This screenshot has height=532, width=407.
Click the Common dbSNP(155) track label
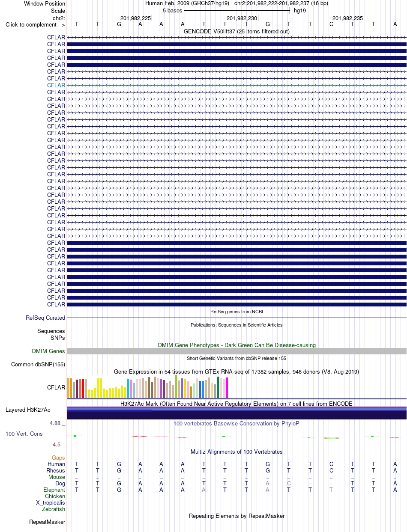[x=38, y=365]
